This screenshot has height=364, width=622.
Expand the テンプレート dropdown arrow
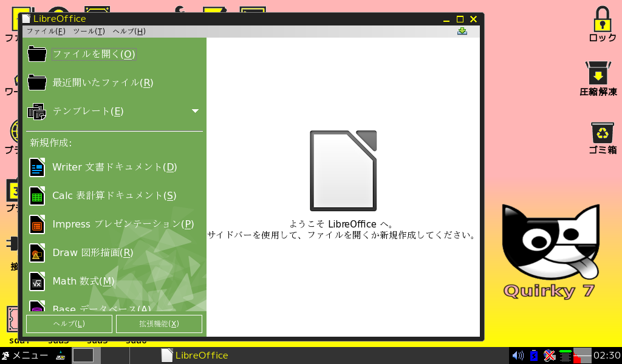[x=195, y=111]
